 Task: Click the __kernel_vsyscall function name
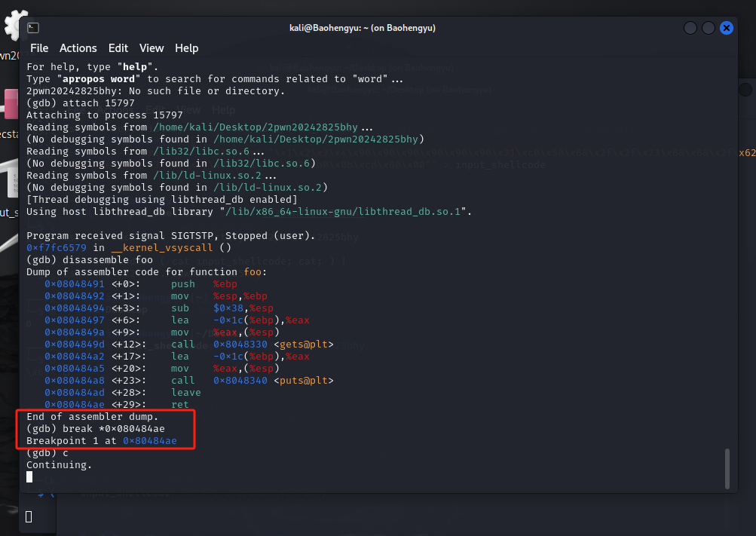[x=161, y=248]
